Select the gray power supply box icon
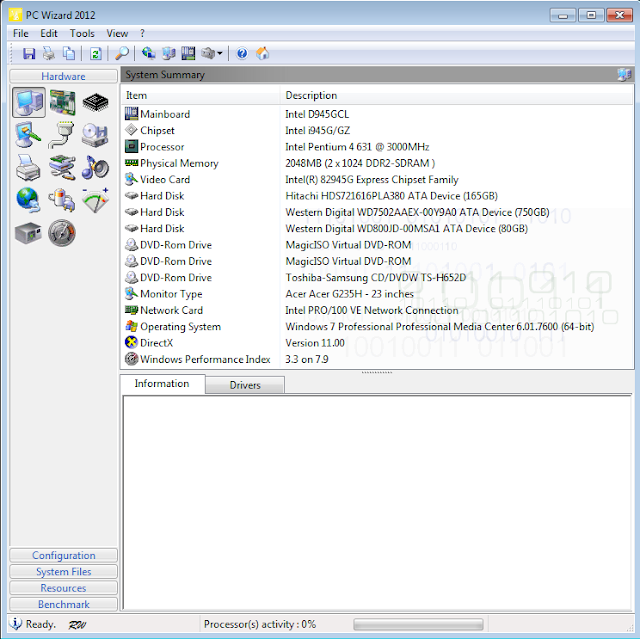This screenshot has height=639, width=640. point(28,233)
